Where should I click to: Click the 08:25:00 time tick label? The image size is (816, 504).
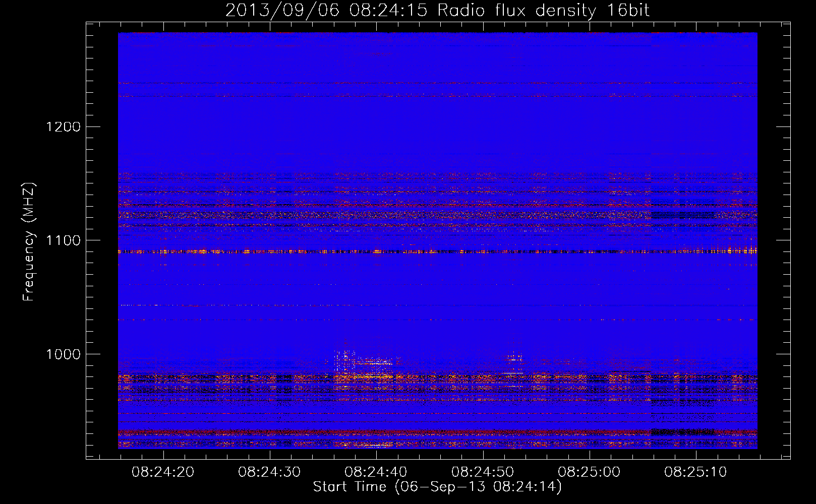589,472
